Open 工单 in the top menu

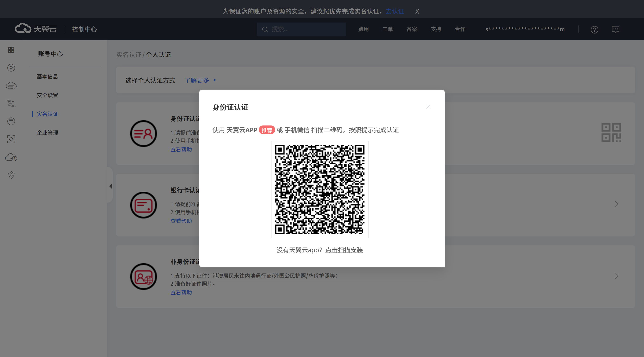388,29
